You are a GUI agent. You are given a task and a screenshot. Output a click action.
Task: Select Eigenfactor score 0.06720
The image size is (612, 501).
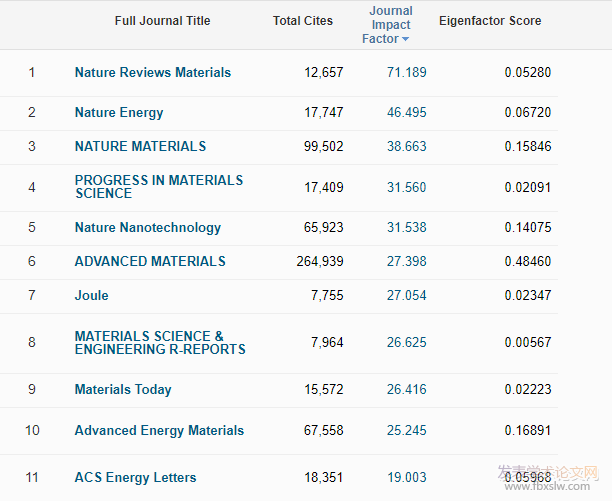[528, 113]
